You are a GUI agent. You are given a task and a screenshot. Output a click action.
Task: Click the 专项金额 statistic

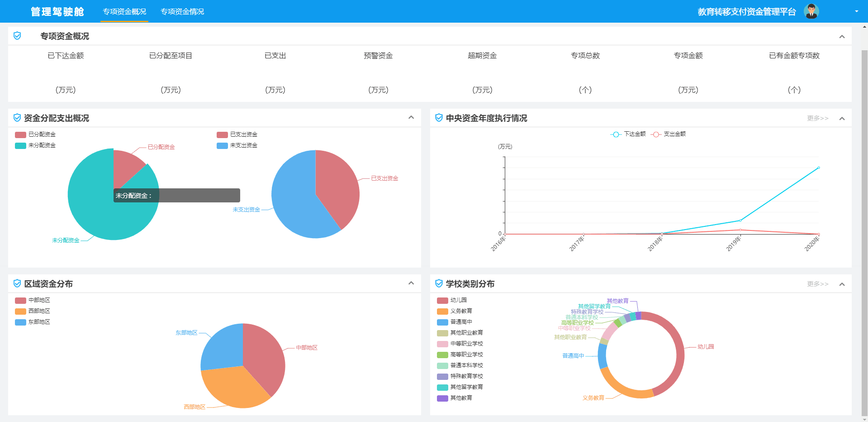tap(688, 72)
